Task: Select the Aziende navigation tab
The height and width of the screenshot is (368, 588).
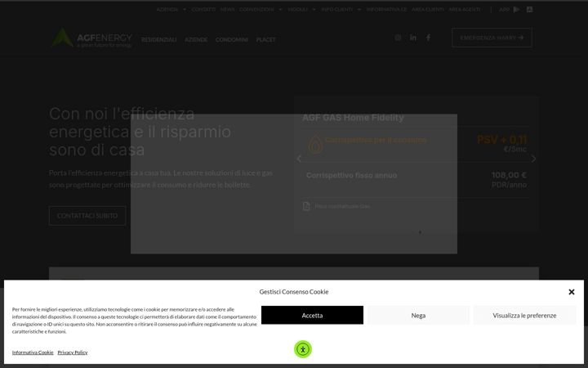Action: (196, 39)
